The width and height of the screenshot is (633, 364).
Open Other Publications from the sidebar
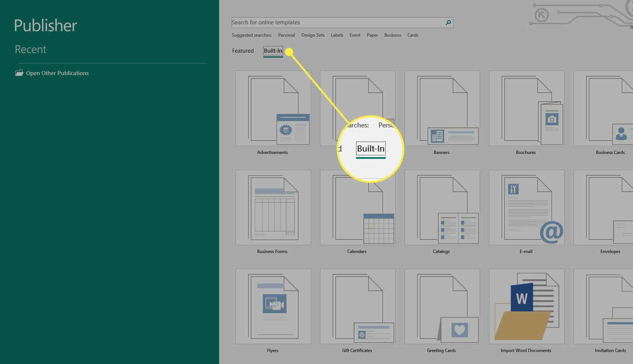coord(52,73)
